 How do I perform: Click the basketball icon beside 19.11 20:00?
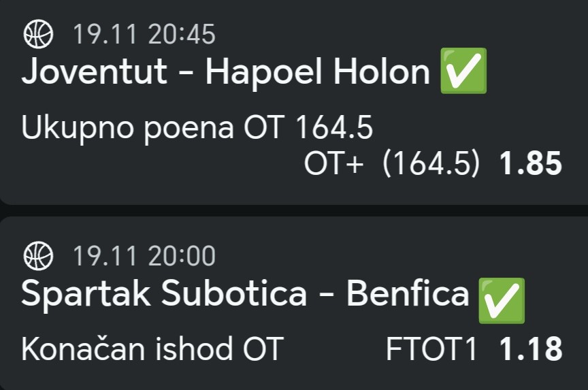[x=38, y=257]
